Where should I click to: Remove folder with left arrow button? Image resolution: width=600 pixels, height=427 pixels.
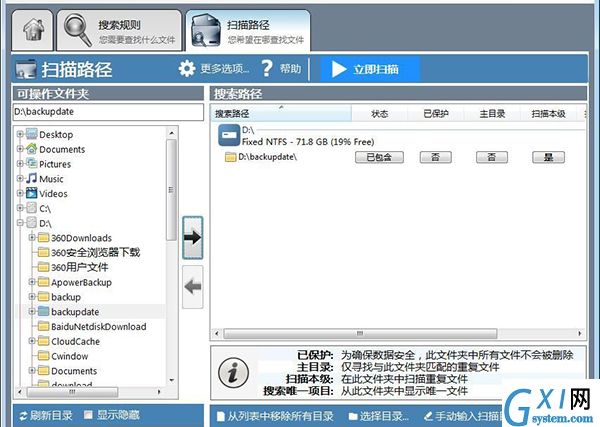(192, 287)
